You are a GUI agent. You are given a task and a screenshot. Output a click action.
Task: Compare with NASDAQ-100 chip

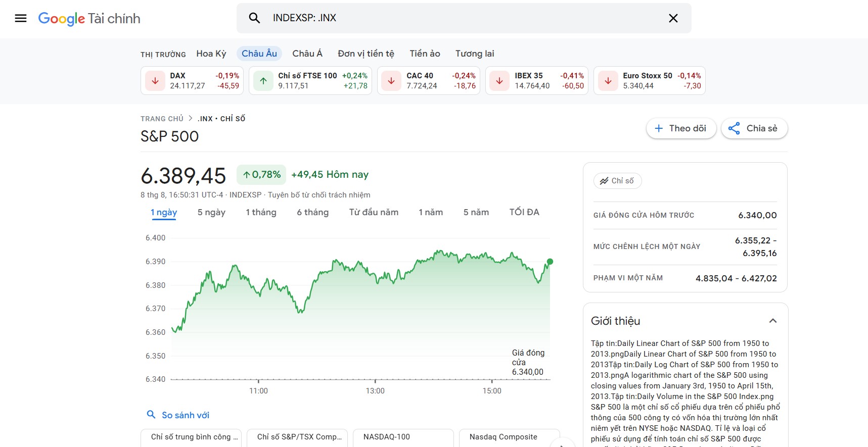(403, 437)
